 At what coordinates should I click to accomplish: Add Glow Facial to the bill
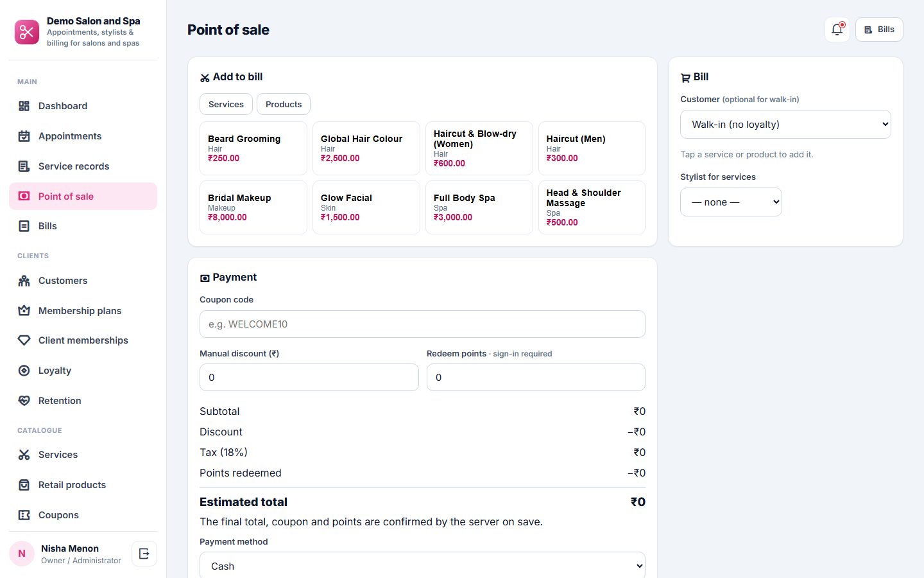point(366,207)
